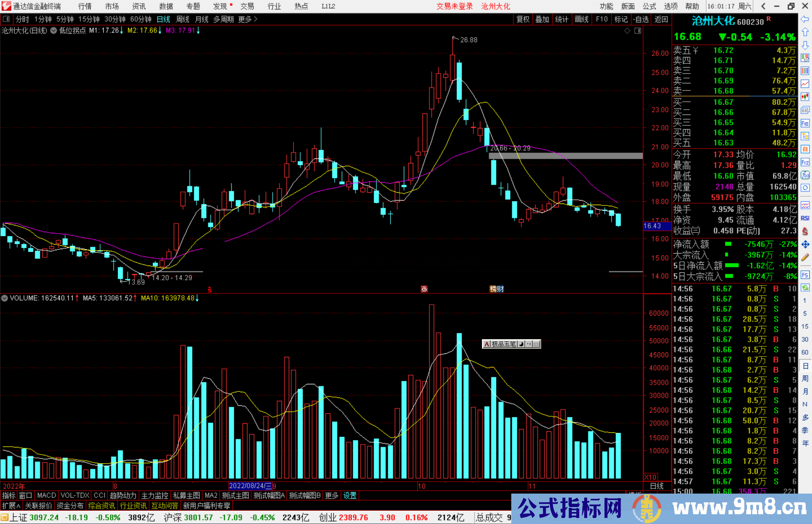Switch to the 周线 tab
This screenshot has height=524, width=812.
pos(183,19)
